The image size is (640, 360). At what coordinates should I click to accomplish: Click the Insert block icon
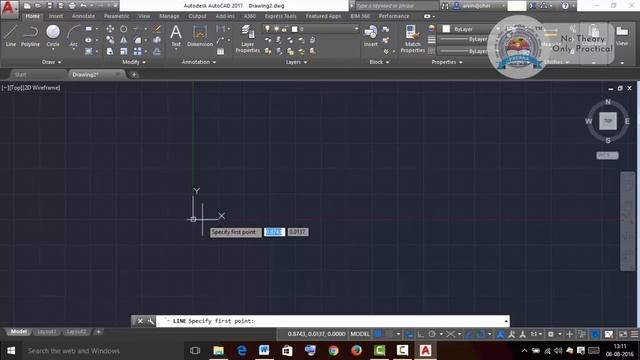point(371,35)
